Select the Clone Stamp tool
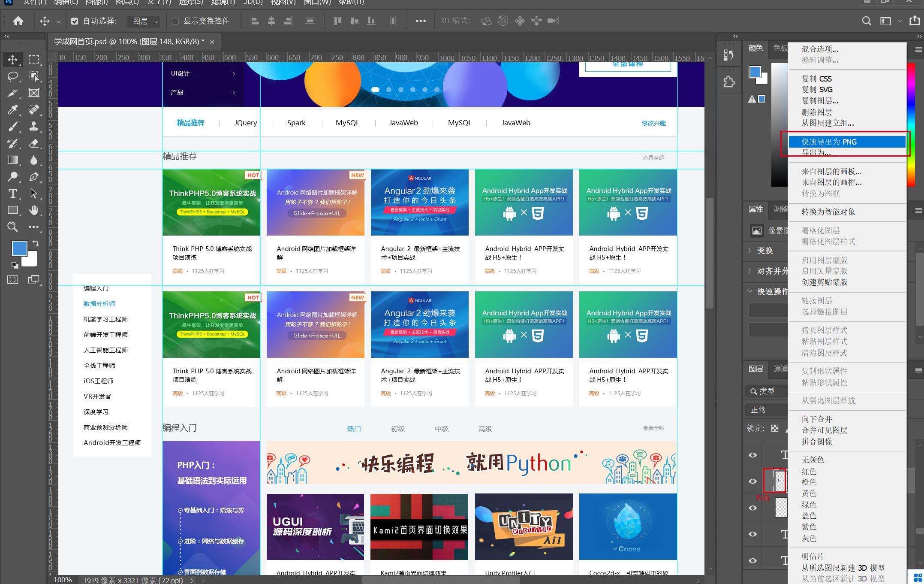This screenshot has height=584, width=924. click(x=34, y=126)
